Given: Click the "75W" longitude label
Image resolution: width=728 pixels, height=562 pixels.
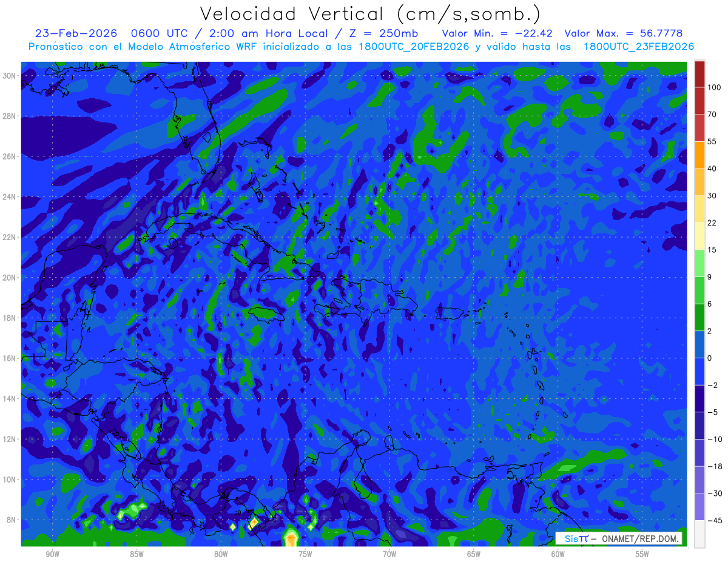Looking at the screenshot, I should pyautogui.click(x=305, y=554).
